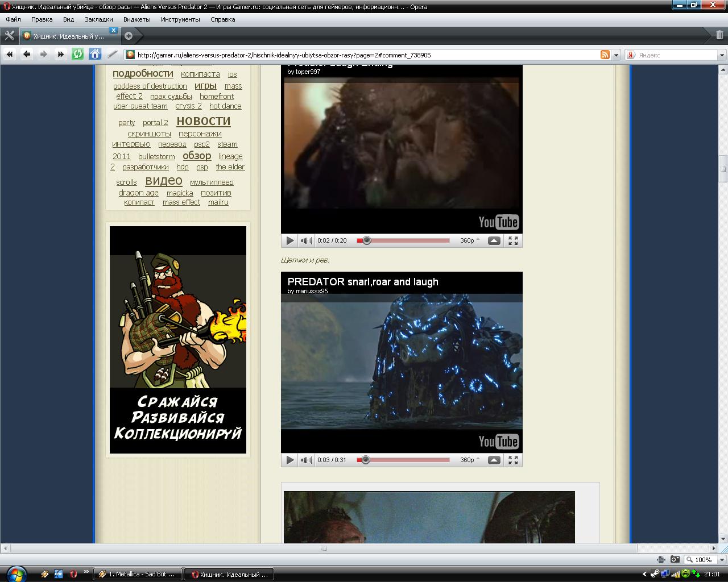
Task: Expand the popup button on toper997 video
Action: coord(494,240)
